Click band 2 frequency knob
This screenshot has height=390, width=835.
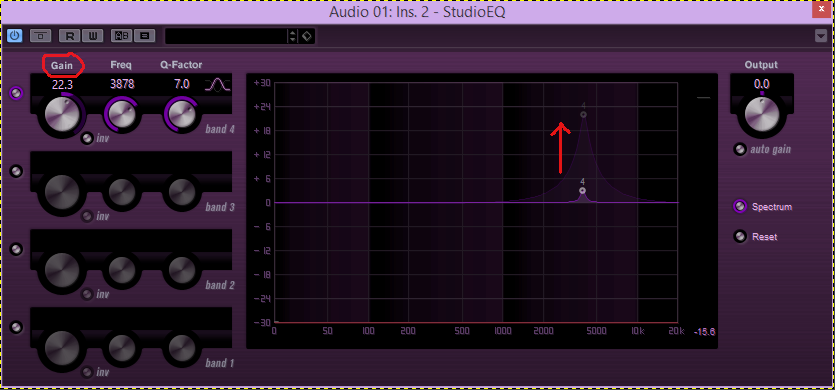point(122,269)
